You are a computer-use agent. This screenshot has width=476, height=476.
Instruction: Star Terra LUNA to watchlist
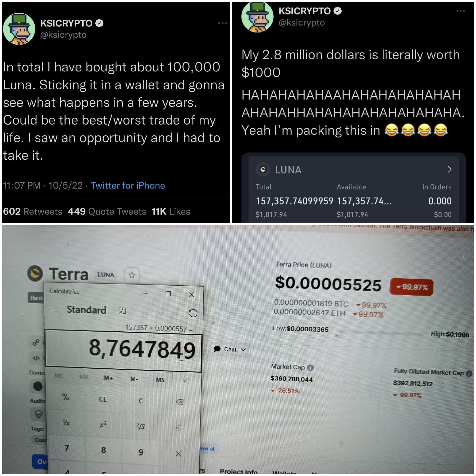[x=132, y=275]
